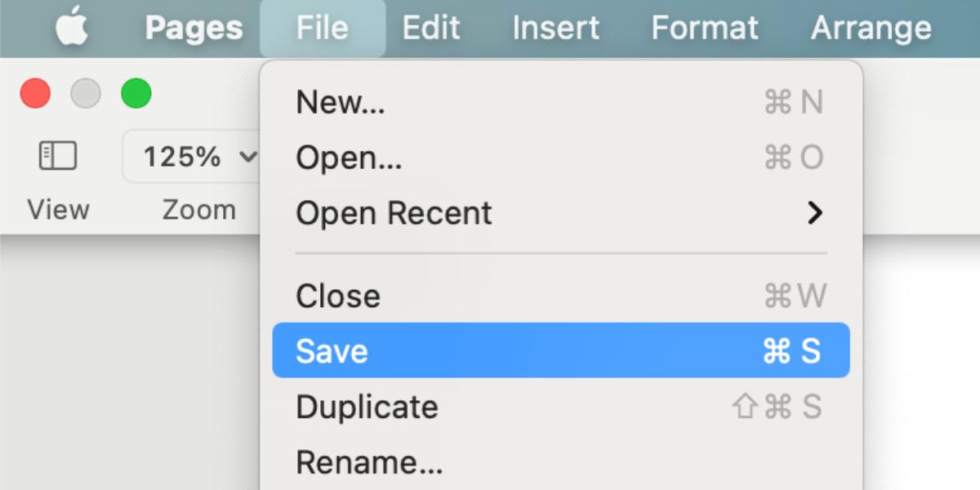This screenshot has height=490, width=980.
Task: Choose Open... from the File menu
Action: pyautogui.click(x=561, y=158)
